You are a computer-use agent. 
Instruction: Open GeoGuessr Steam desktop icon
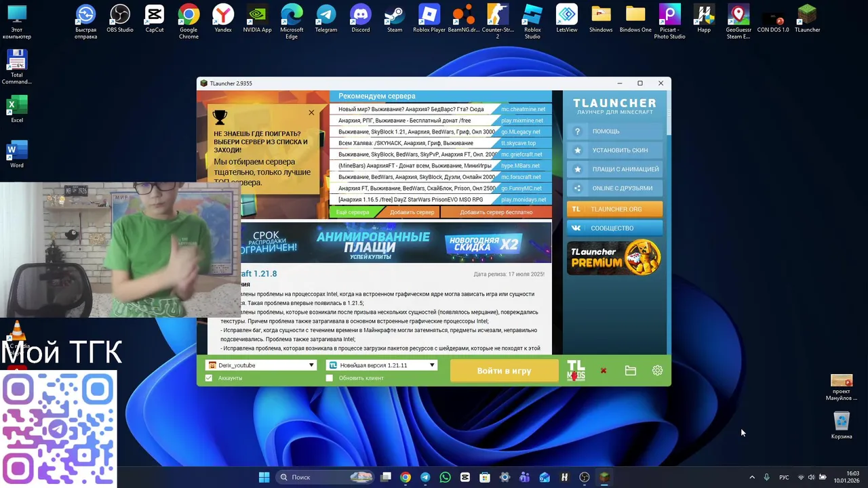tap(738, 22)
